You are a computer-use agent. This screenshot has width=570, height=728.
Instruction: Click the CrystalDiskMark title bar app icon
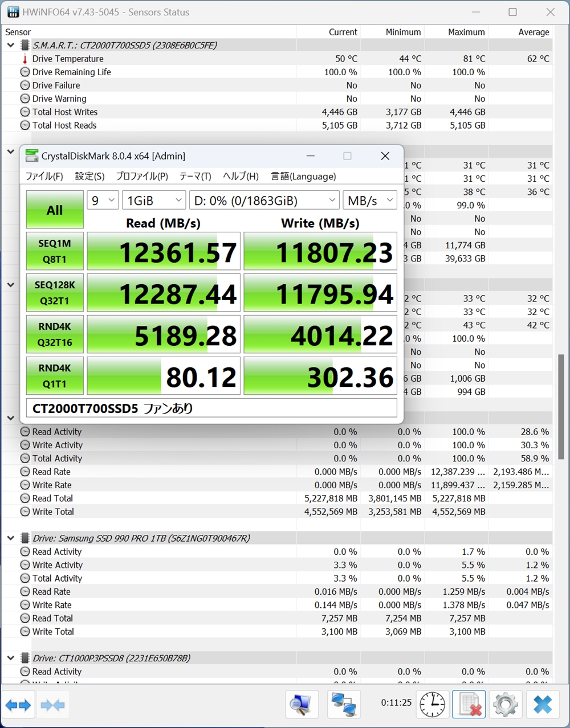click(32, 156)
